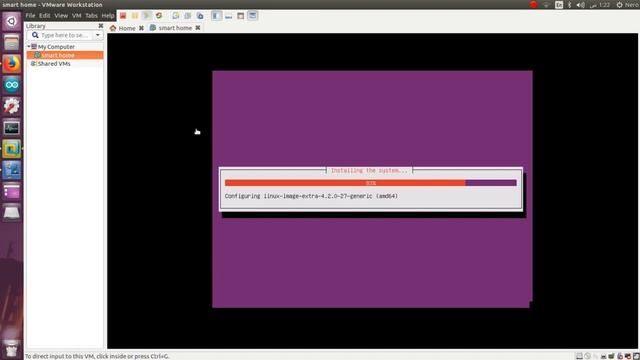Open the Trash dock icon

[x=11, y=349]
